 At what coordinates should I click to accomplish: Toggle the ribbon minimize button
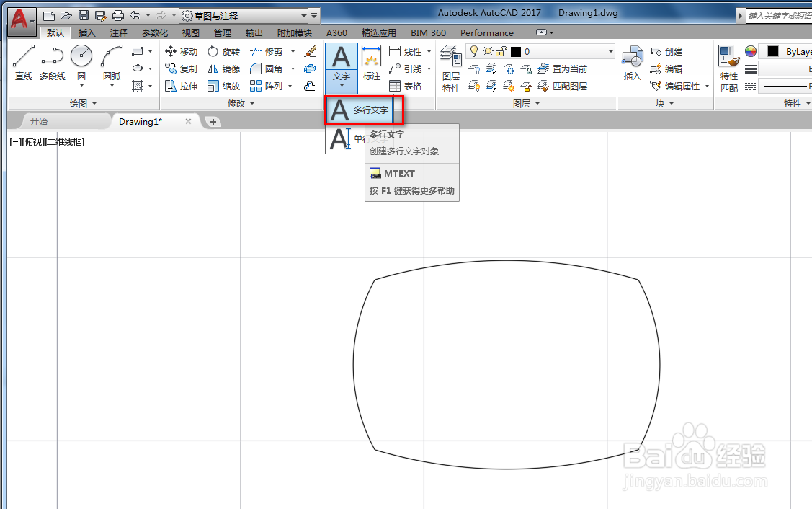pyautogui.click(x=541, y=32)
